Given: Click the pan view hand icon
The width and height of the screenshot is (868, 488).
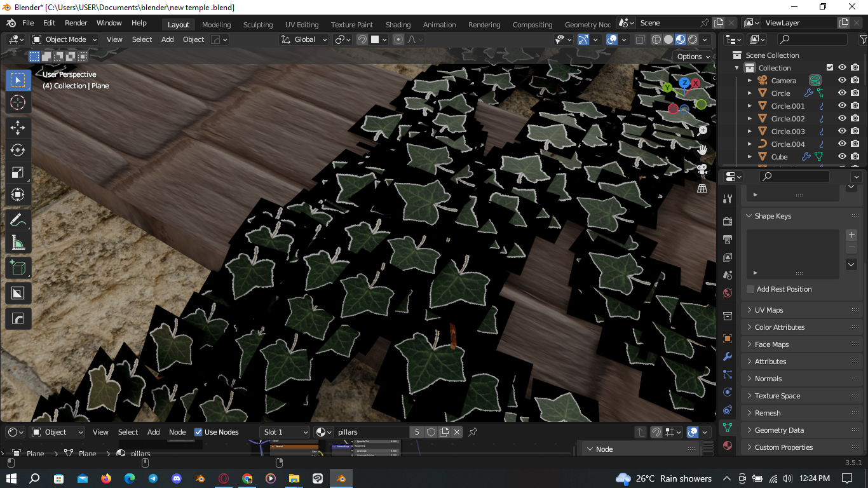Looking at the screenshot, I should [x=702, y=150].
